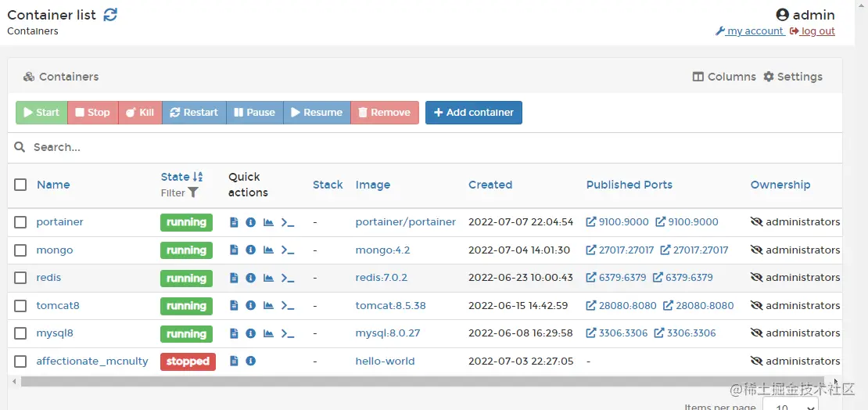Open the portainer container name link
868x410 pixels.
(59, 221)
